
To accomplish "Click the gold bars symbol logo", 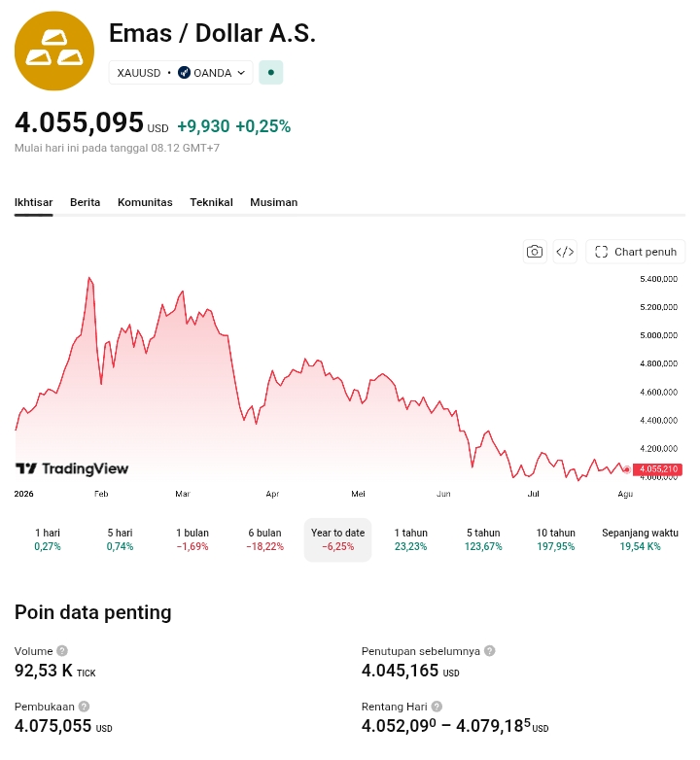I will click(x=54, y=51).
